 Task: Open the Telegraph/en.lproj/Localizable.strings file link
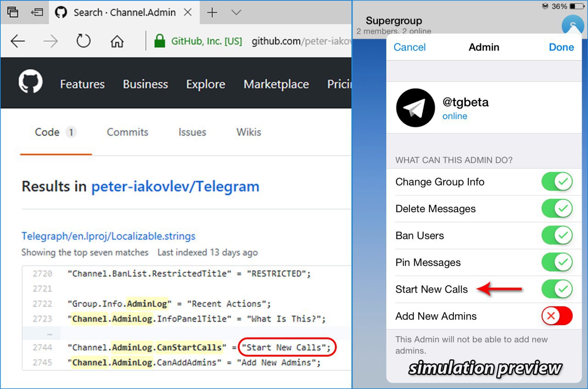click(108, 236)
